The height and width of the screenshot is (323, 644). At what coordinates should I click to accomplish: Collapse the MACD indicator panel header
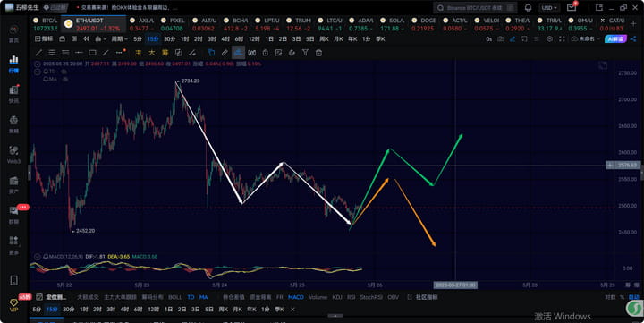37,257
